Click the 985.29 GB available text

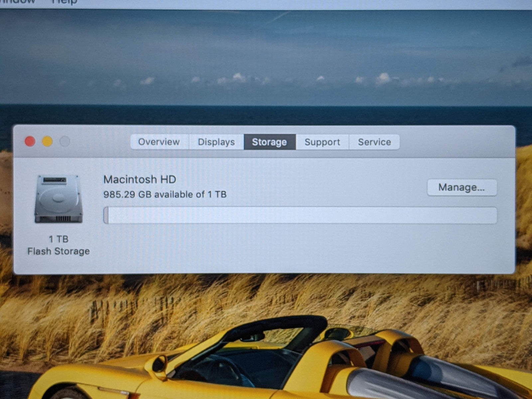[165, 195]
